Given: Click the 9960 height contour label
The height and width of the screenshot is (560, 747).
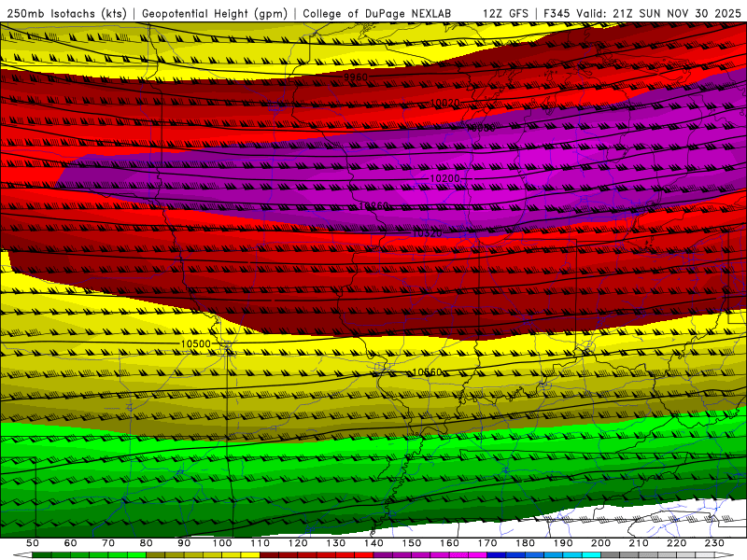Looking at the screenshot, I should 356,77.
